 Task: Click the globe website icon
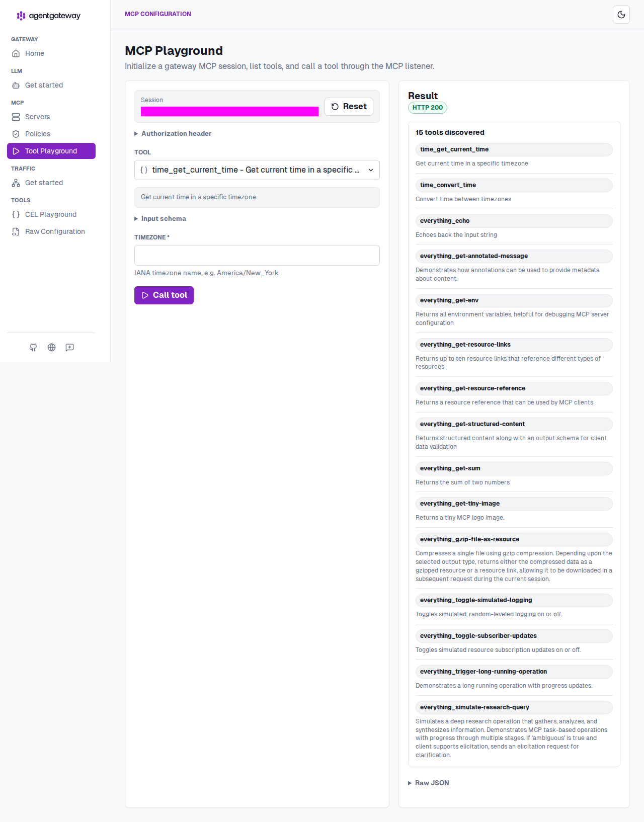point(51,347)
